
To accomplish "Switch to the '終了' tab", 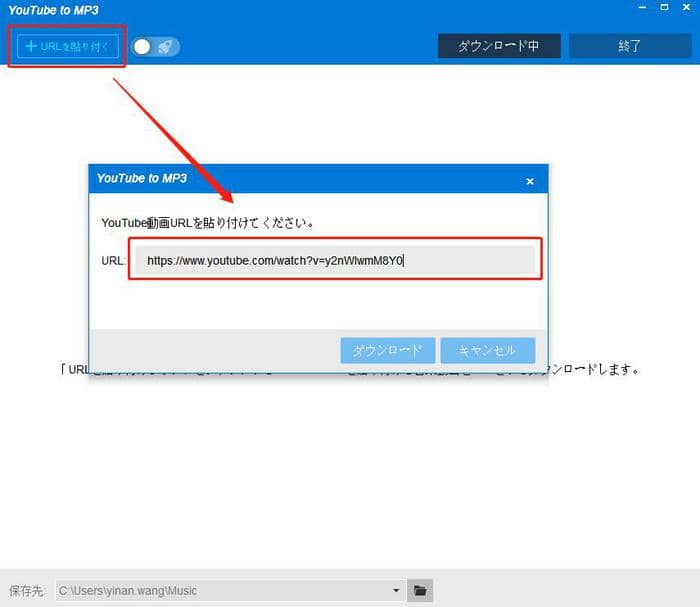I will (629, 46).
